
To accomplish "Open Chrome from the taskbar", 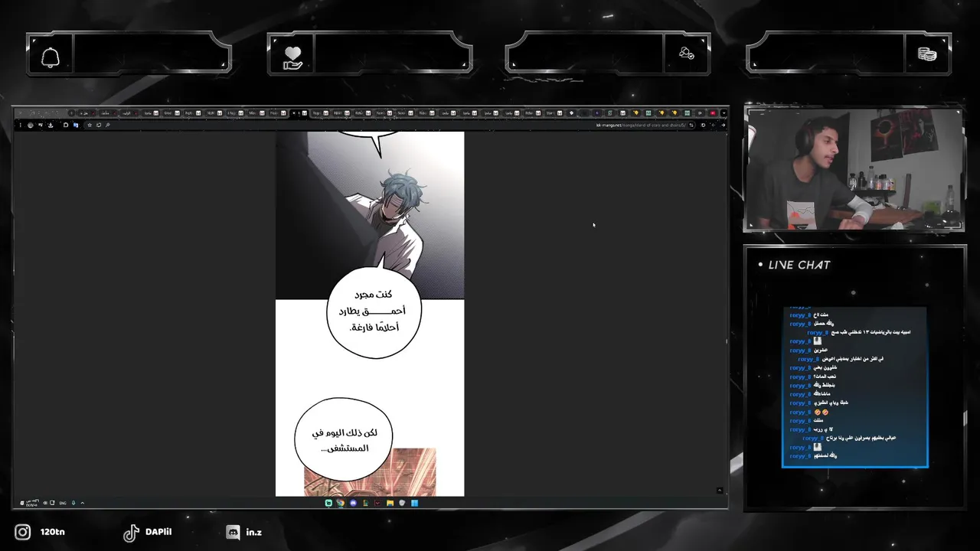I will click(340, 503).
